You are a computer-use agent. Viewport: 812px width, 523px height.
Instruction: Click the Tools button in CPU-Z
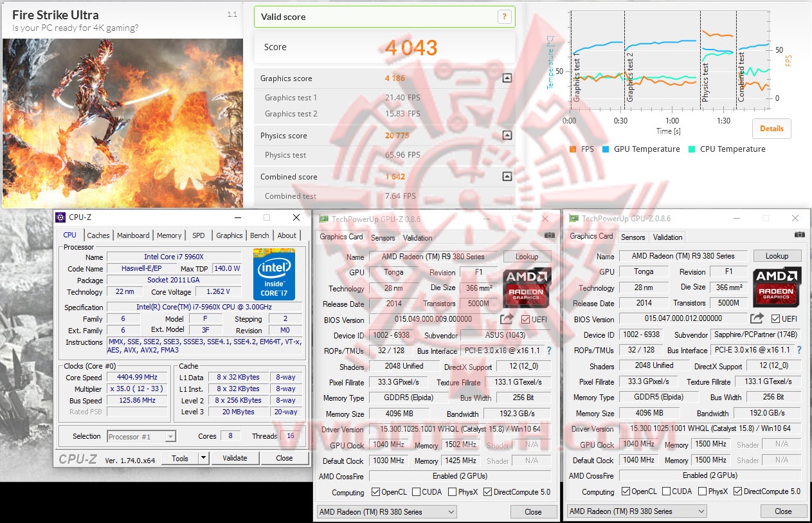pos(180,458)
